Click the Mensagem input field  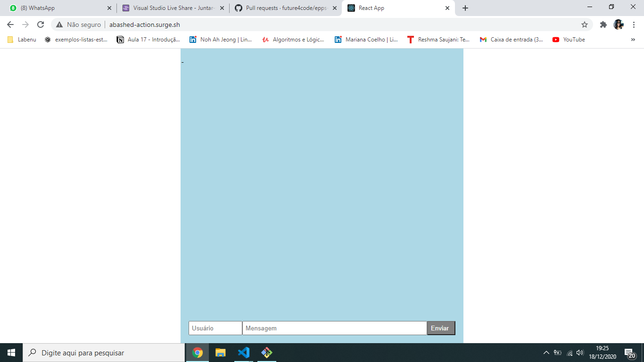pos(335,328)
